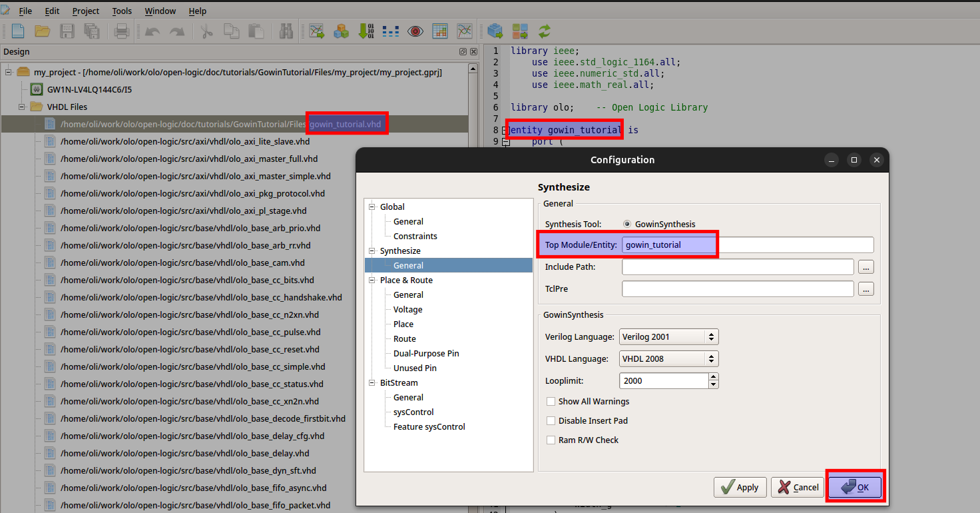Click the red eye analyzer icon
This screenshot has height=513, width=980.
[415, 31]
